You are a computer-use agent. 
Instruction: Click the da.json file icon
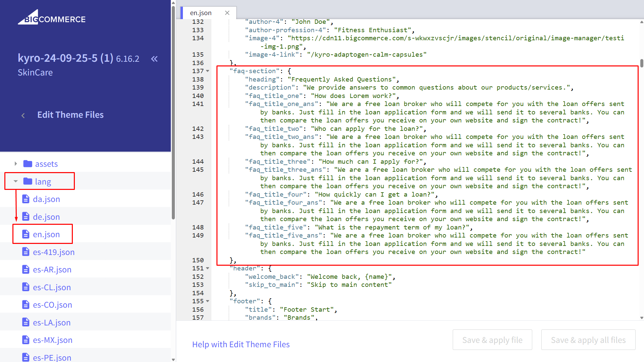(x=26, y=199)
